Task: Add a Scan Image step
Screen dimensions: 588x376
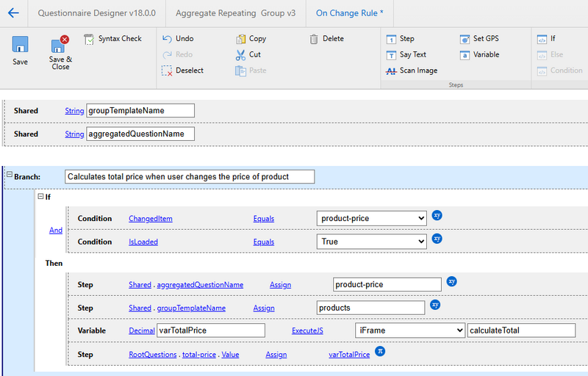Action: click(x=412, y=70)
